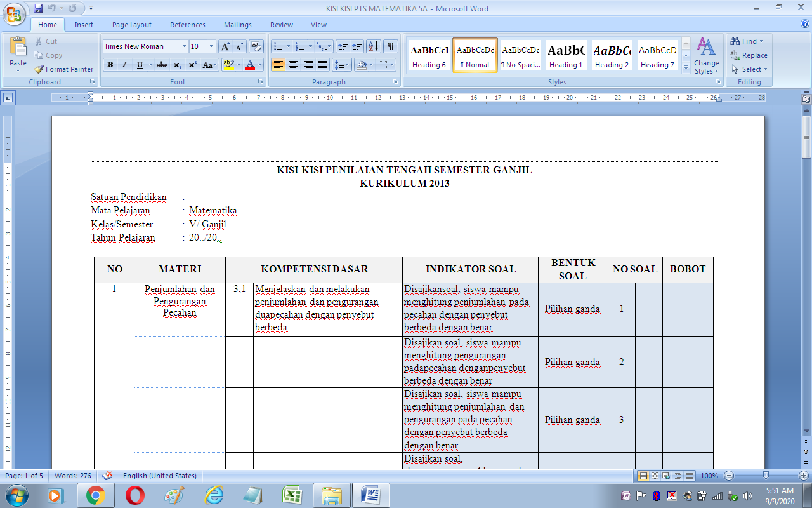
Task: Shrink the font size
Action: coord(239,46)
